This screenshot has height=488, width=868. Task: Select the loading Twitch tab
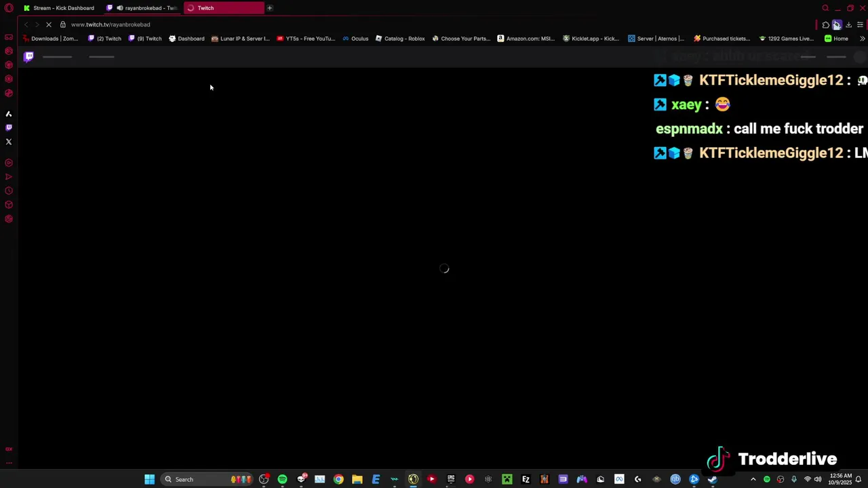point(224,8)
